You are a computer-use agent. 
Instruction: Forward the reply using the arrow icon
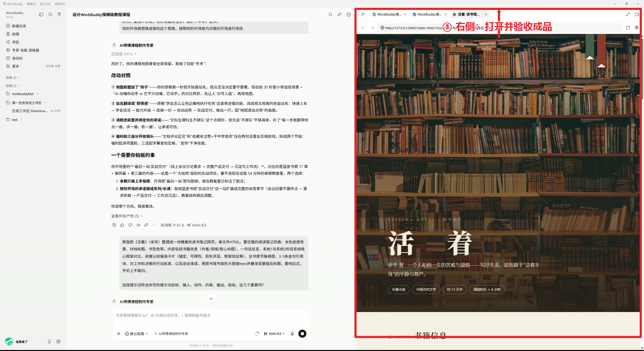(x=146, y=225)
